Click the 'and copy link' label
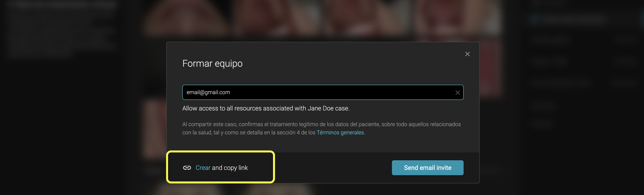Image resolution: width=644 pixels, height=195 pixels. 230,168
